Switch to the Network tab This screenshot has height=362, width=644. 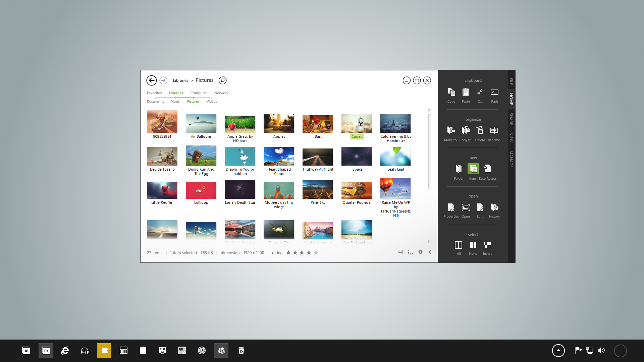pyautogui.click(x=221, y=93)
